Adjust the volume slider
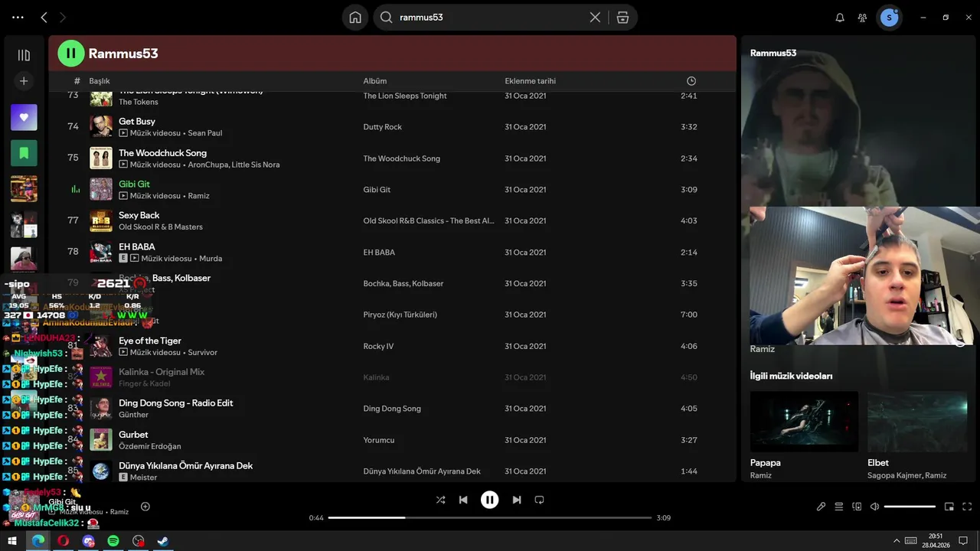Screen dimensions: 980x551 click(910, 507)
